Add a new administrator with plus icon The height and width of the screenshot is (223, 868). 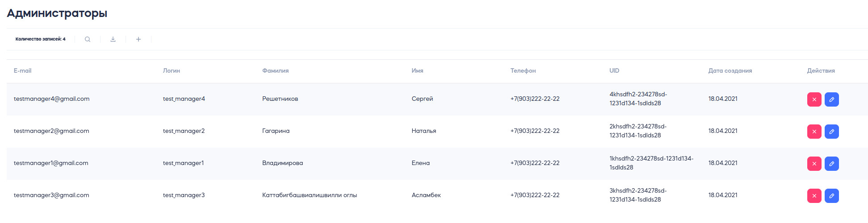tap(138, 39)
